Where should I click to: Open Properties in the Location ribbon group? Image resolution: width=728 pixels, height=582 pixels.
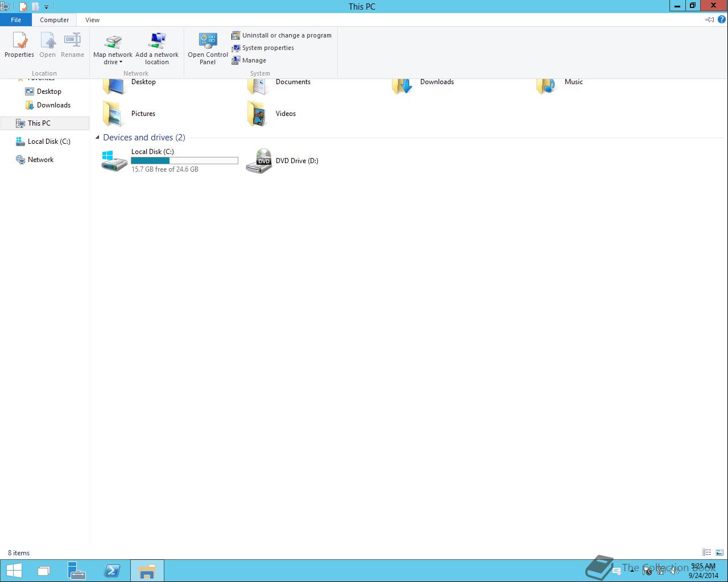(19, 44)
